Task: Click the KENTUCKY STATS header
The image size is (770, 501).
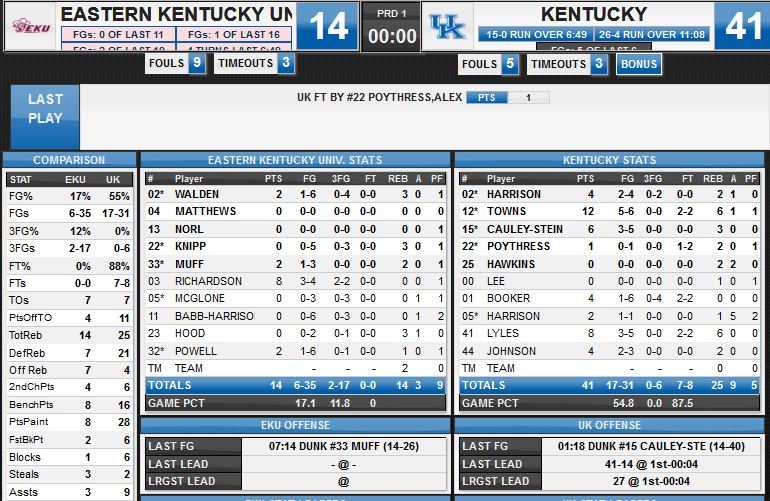Action: pyautogui.click(x=609, y=160)
